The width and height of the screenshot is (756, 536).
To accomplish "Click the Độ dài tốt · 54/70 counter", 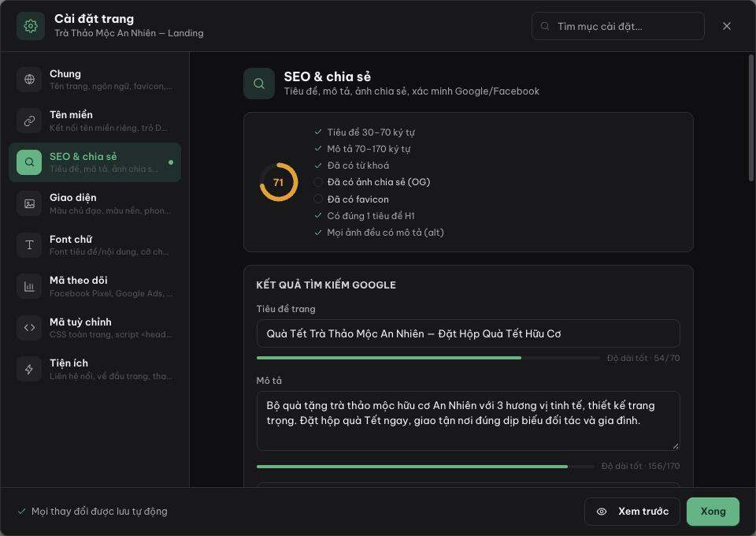I will [643, 358].
